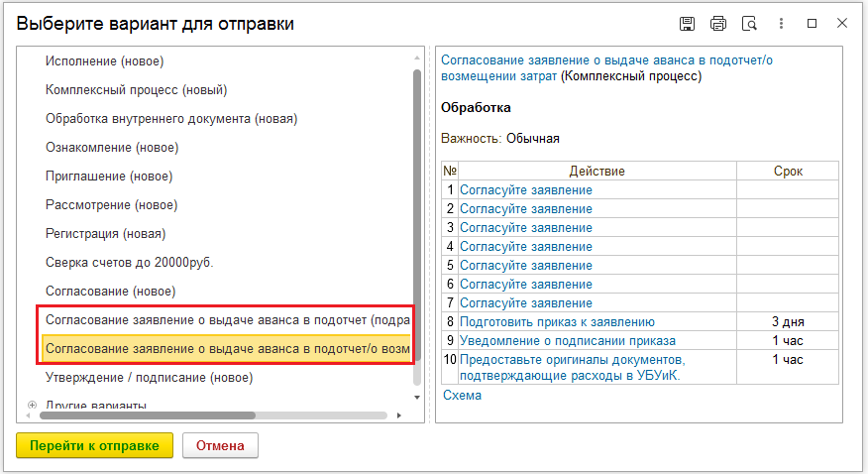Click "Перейти к отправке" button
The height and width of the screenshot is (474, 868).
point(95,446)
